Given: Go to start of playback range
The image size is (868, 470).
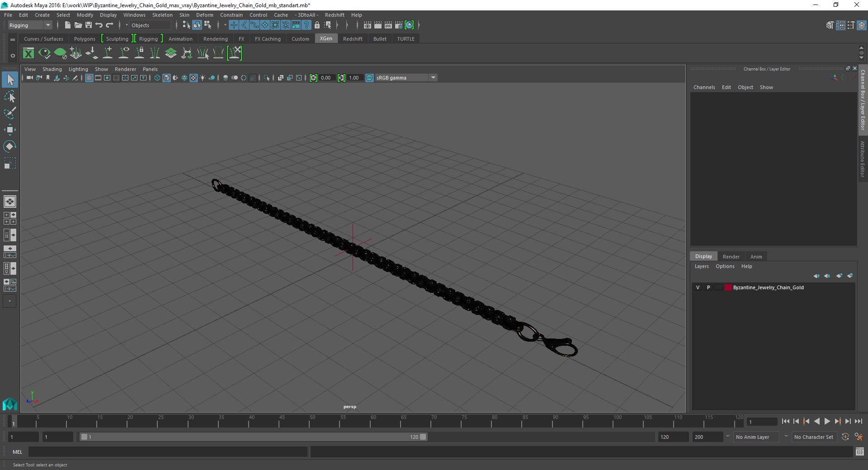Looking at the screenshot, I should pyautogui.click(x=785, y=421).
